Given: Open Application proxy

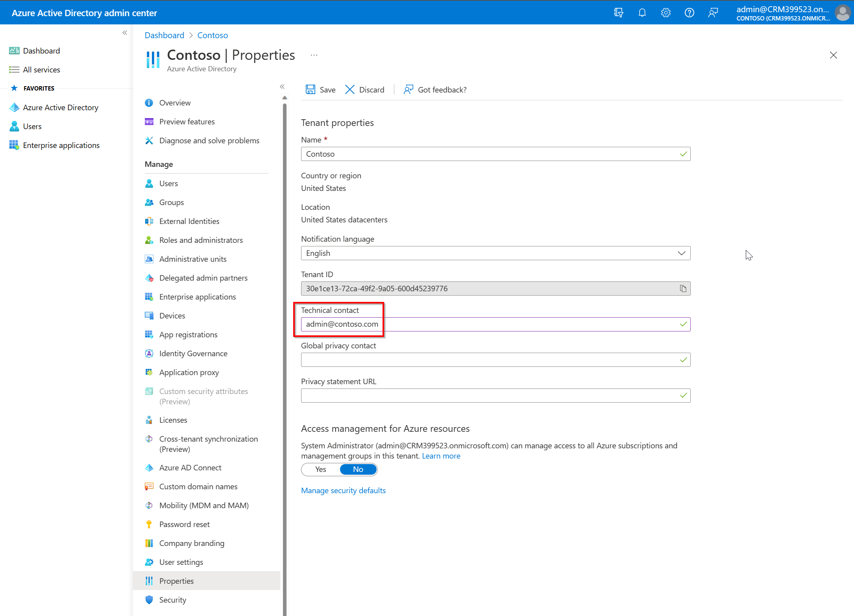Looking at the screenshot, I should 189,372.
